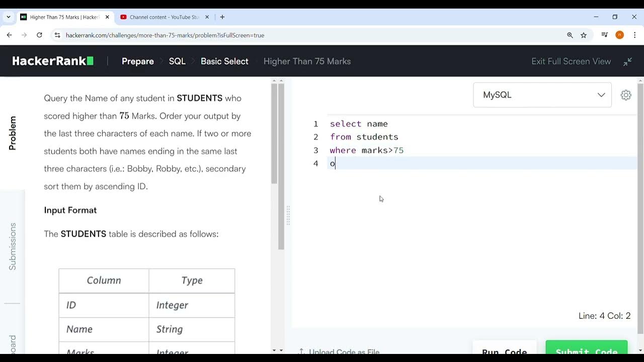The height and width of the screenshot is (362, 644).
Task: Click the URL address bar
Action: tap(302, 35)
